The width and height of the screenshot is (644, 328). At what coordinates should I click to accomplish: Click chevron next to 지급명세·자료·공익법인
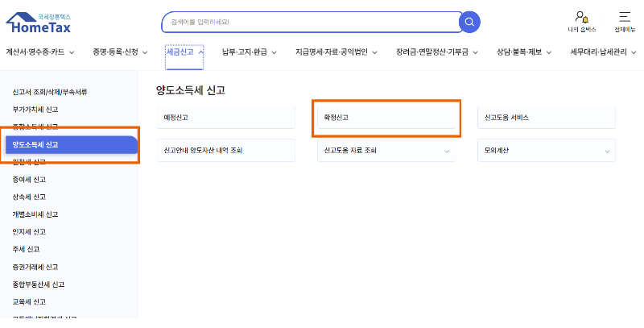(x=374, y=52)
